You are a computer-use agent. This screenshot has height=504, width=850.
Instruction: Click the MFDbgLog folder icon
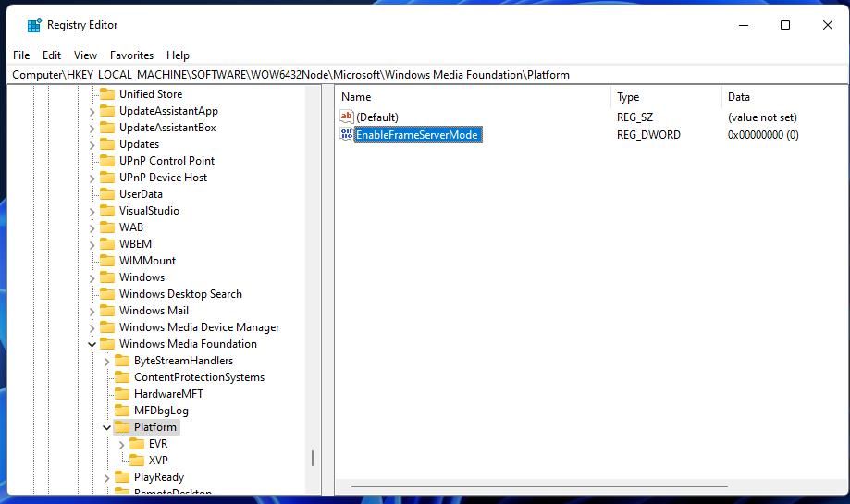click(x=122, y=410)
